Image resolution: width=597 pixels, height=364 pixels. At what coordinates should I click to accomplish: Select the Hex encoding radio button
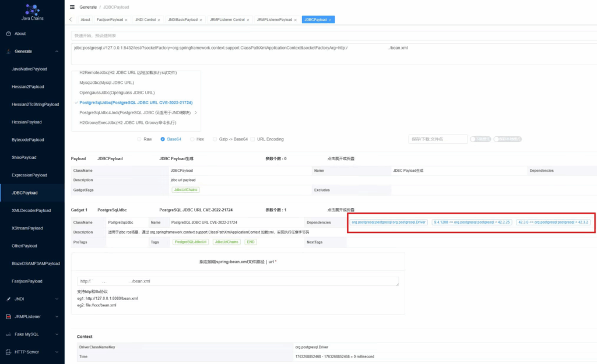click(192, 139)
